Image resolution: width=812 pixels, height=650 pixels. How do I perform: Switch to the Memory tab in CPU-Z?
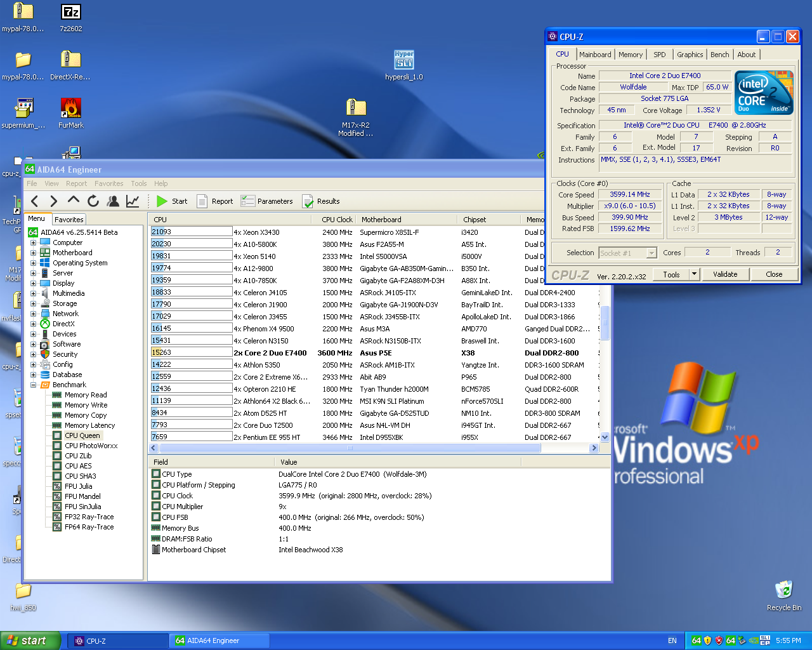[x=631, y=55]
